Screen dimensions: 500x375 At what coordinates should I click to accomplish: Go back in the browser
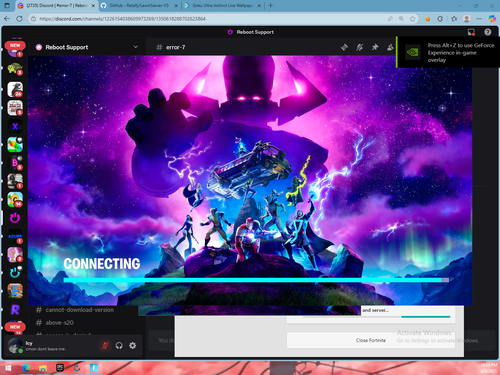tap(7, 19)
